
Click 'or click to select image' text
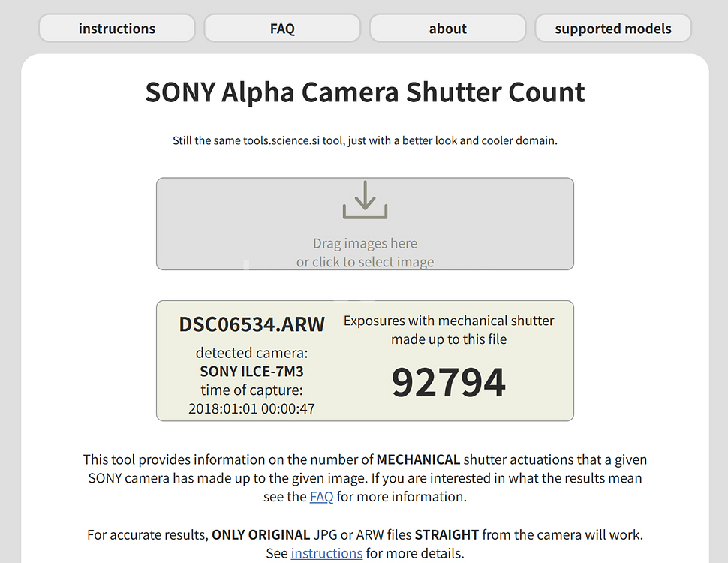[x=365, y=262]
